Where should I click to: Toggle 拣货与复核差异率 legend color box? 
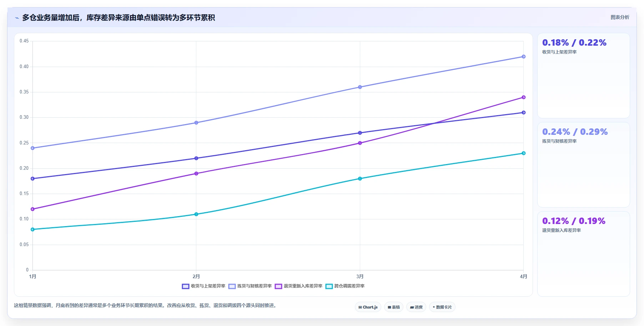pos(232,286)
